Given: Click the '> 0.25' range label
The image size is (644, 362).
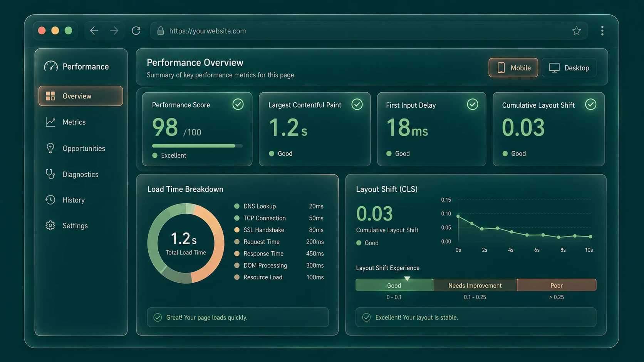Looking at the screenshot, I should click(557, 297).
